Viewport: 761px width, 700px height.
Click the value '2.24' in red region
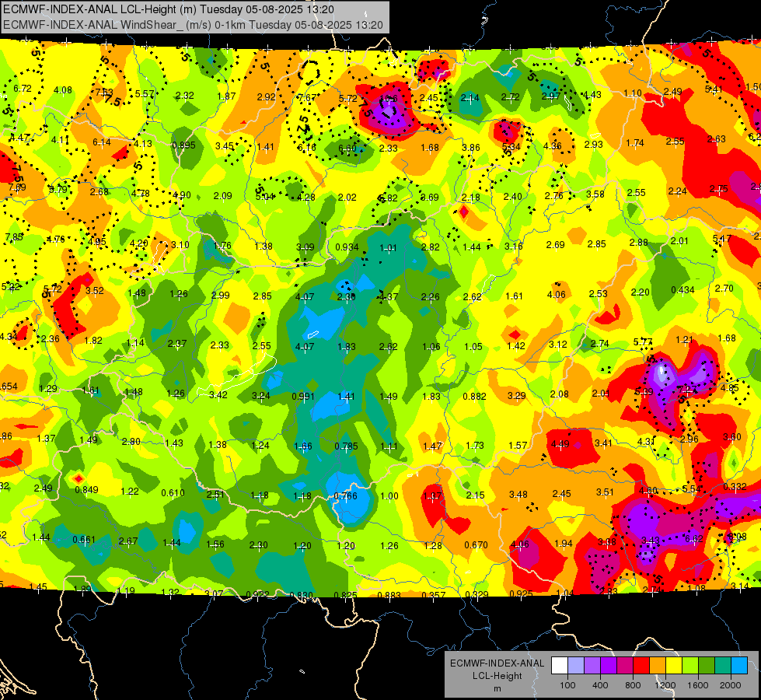pyautogui.click(x=677, y=191)
